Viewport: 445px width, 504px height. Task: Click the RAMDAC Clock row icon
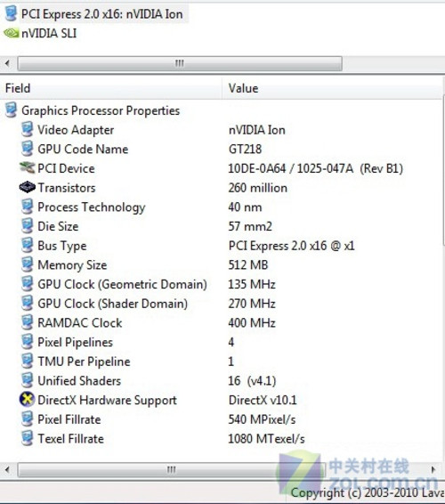pos(27,322)
